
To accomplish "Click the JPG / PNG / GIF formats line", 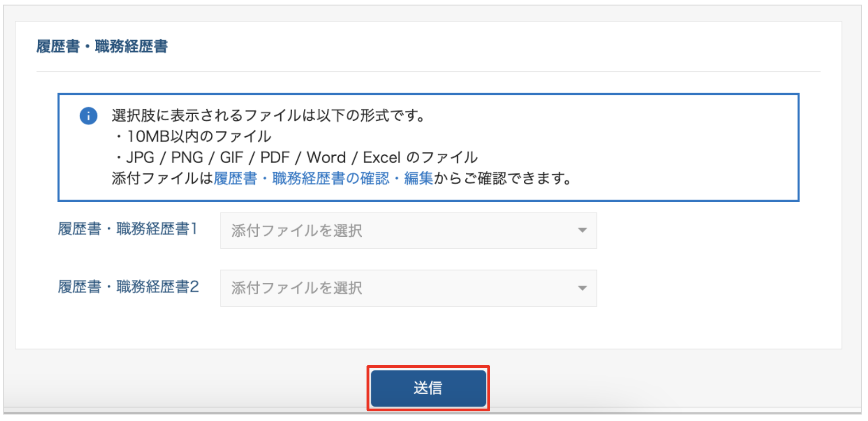I will pos(295,158).
